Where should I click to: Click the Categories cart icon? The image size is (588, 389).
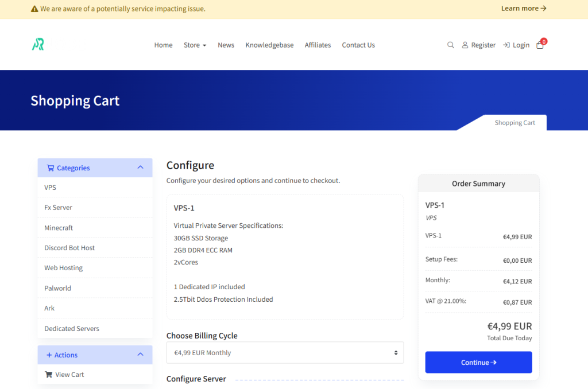coord(51,168)
